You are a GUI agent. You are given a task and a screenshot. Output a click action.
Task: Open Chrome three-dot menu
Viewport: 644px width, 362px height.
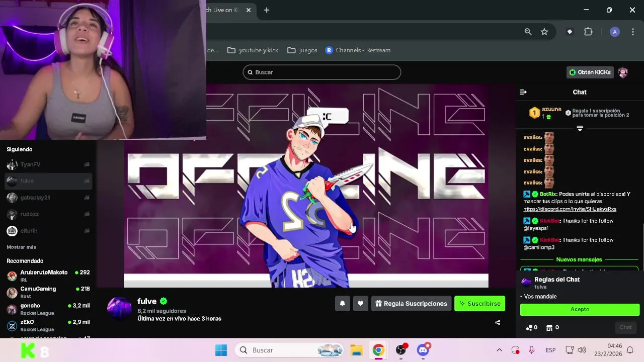click(x=633, y=32)
